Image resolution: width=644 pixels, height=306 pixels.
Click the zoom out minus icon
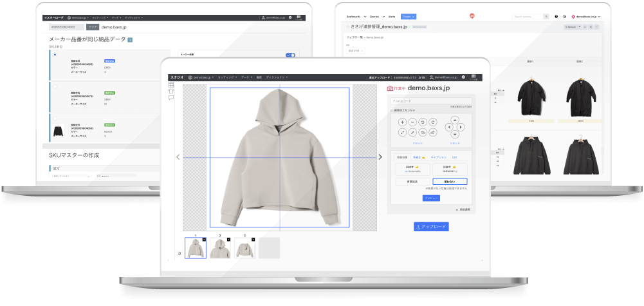(x=412, y=122)
